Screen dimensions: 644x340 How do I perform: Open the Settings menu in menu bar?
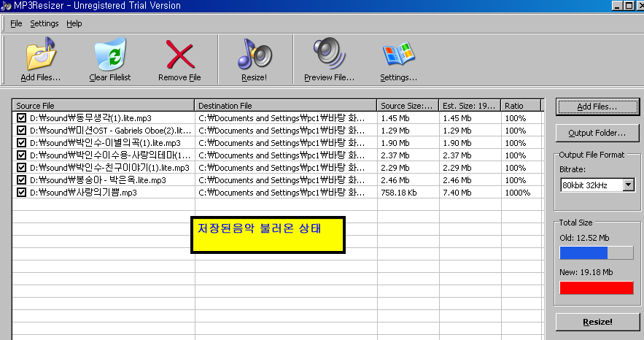(44, 23)
